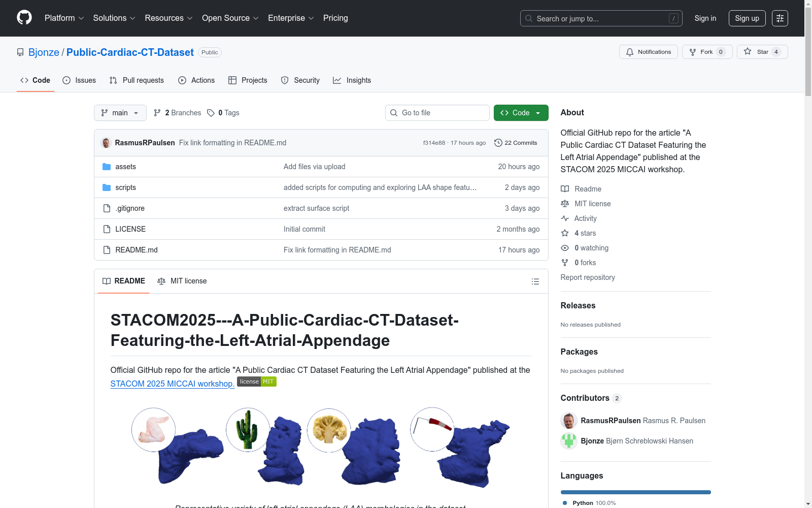Open commit message 'extract surface script'
This screenshot has width=812, height=508.
tap(316, 208)
